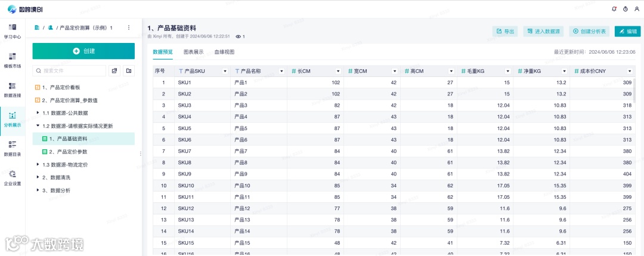The height and width of the screenshot is (256, 644).
Task: Open the 高CM column dropdown
Action: click(x=451, y=71)
